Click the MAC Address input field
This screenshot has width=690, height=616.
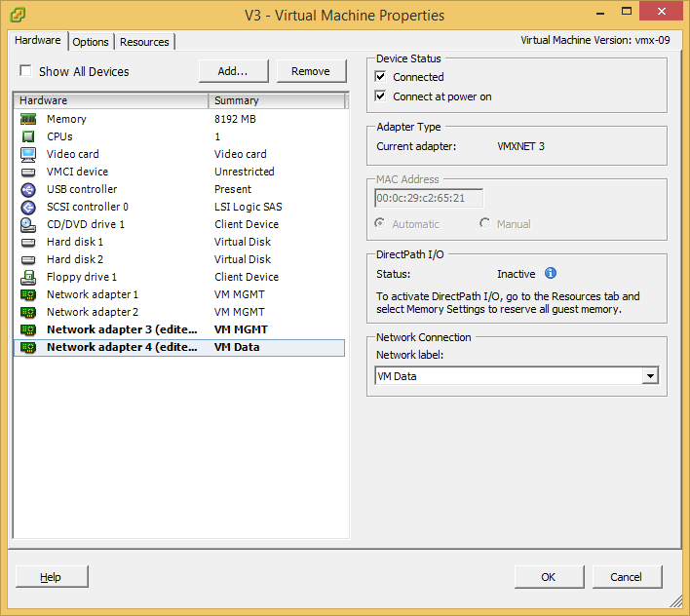click(429, 198)
